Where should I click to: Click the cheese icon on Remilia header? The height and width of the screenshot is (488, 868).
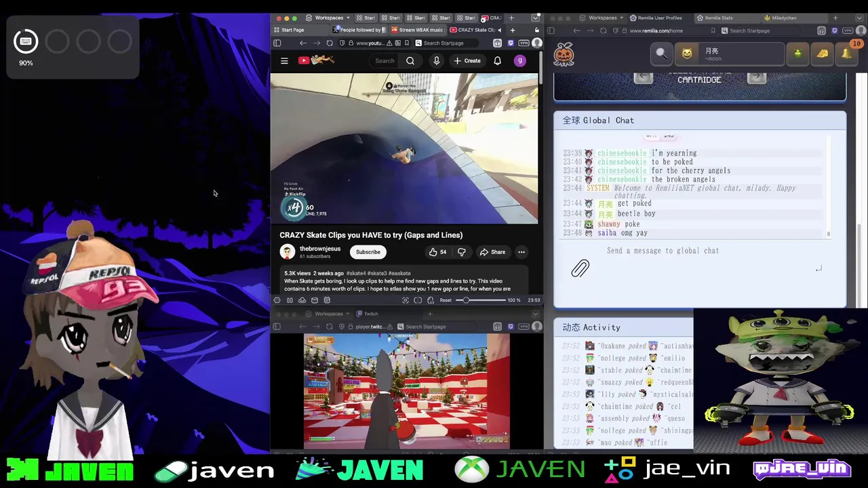click(823, 54)
